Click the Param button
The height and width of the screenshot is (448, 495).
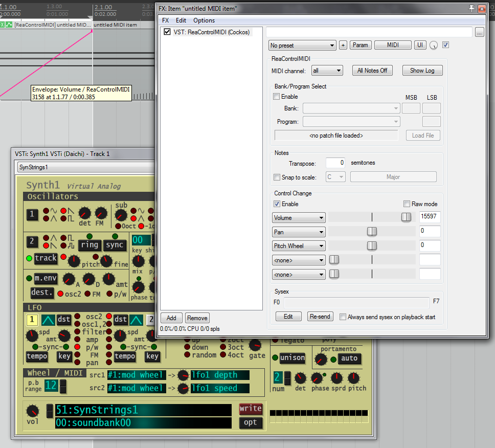coord(360,45)
